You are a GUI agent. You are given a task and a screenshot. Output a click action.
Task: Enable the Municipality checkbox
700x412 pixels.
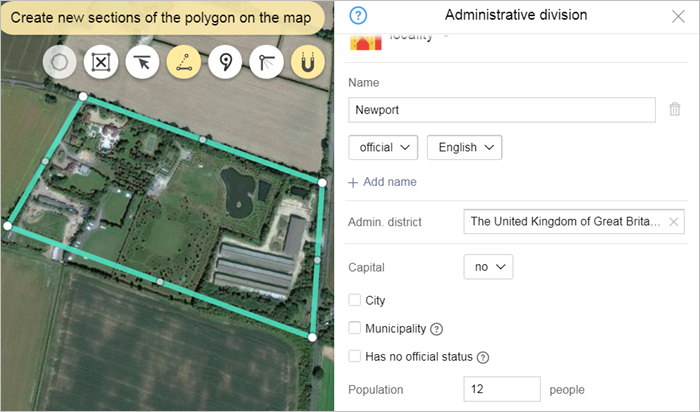click(355, 328)
